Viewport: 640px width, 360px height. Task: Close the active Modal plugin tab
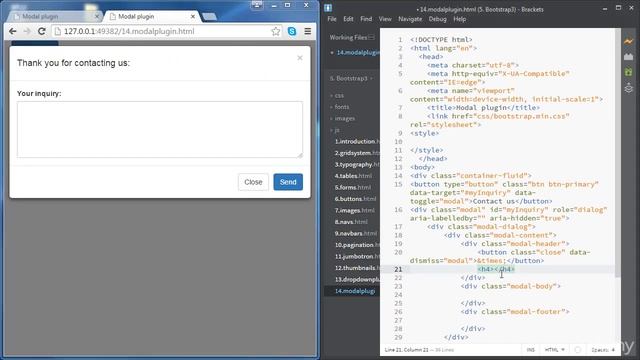click(193, 16)
